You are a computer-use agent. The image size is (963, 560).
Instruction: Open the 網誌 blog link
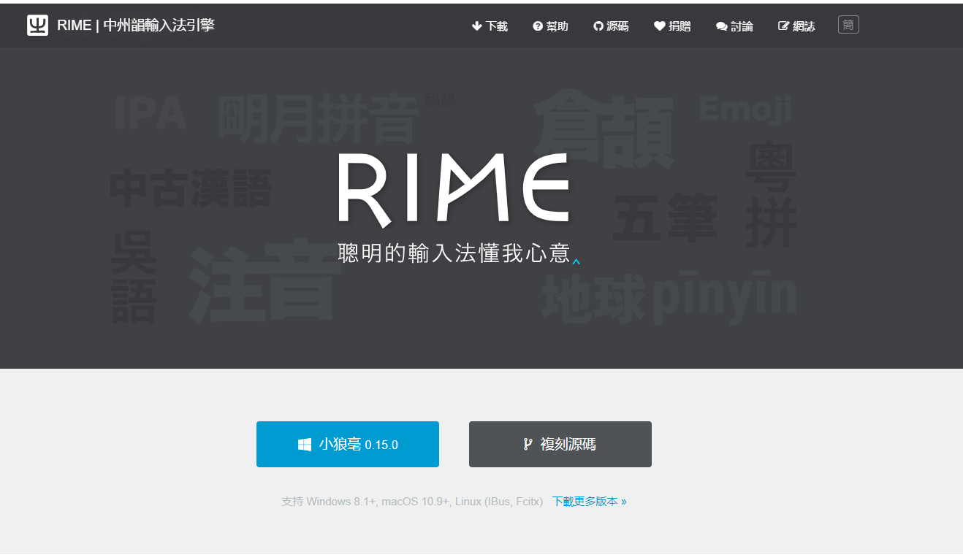[796, 26]
